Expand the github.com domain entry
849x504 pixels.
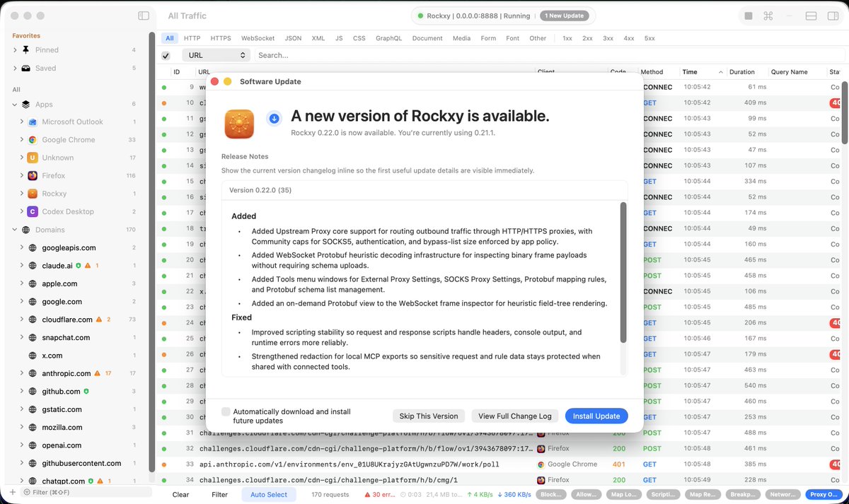pyautogui.click(x=22, y=392)
